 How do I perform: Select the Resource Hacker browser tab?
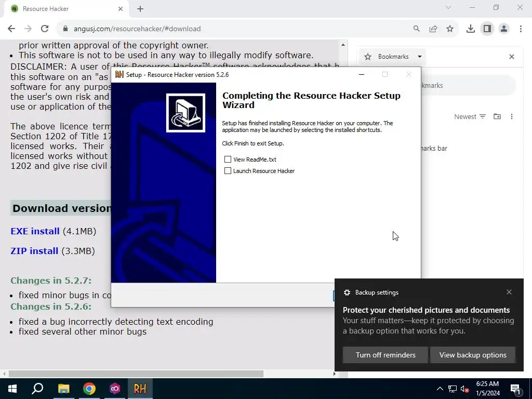click(66, 9)
